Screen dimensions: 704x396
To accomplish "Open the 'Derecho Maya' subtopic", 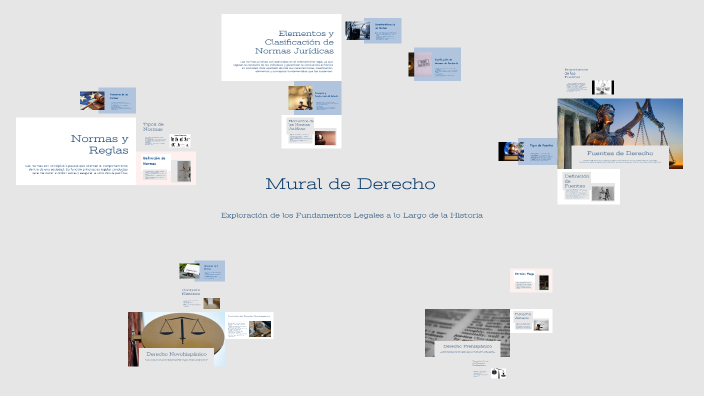I will 531,281.
